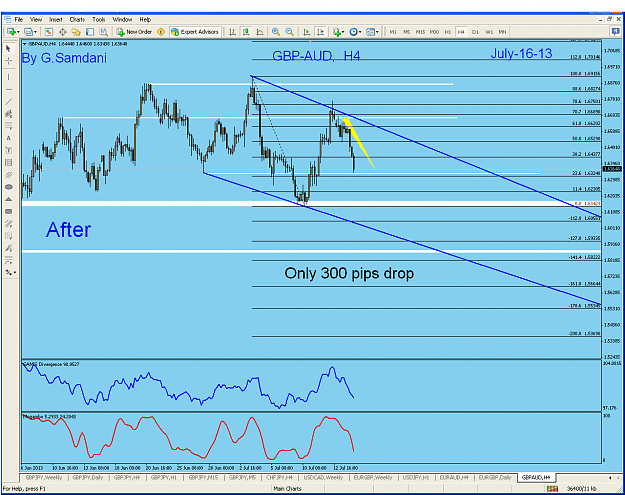625x495 pixels.
Task: Select the Trendline tool
Action: [x=8, y=102]
